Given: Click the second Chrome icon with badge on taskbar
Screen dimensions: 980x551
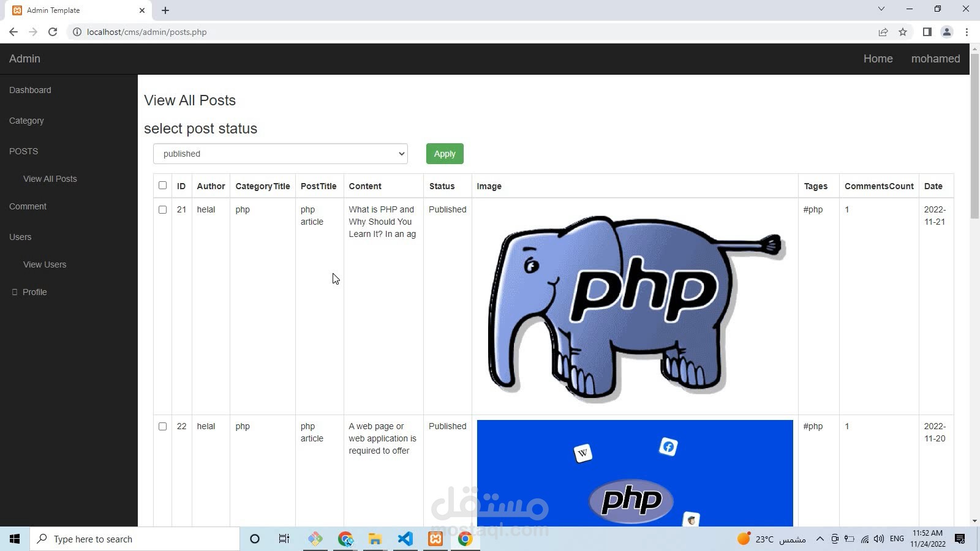Looking at the screenshot, I should click(x=345, y=539).
